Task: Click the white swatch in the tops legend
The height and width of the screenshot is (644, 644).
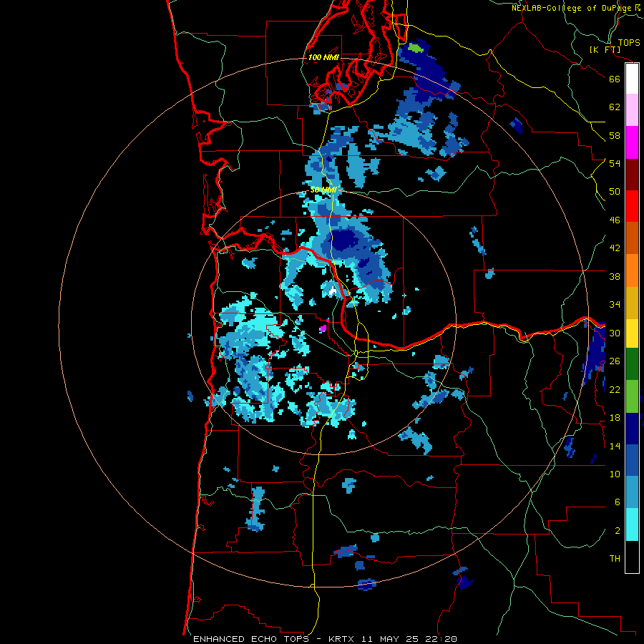Action: coord(632,79)
